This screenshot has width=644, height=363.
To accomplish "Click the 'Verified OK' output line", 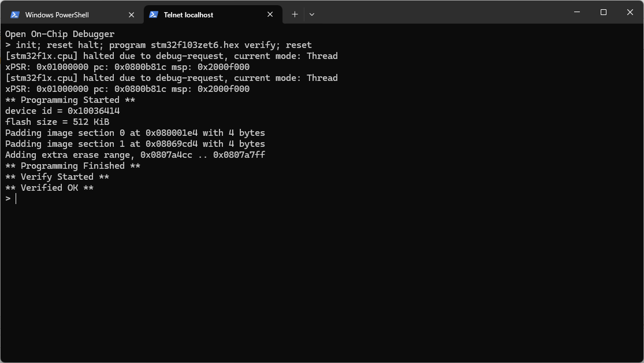I will [49, 188].
